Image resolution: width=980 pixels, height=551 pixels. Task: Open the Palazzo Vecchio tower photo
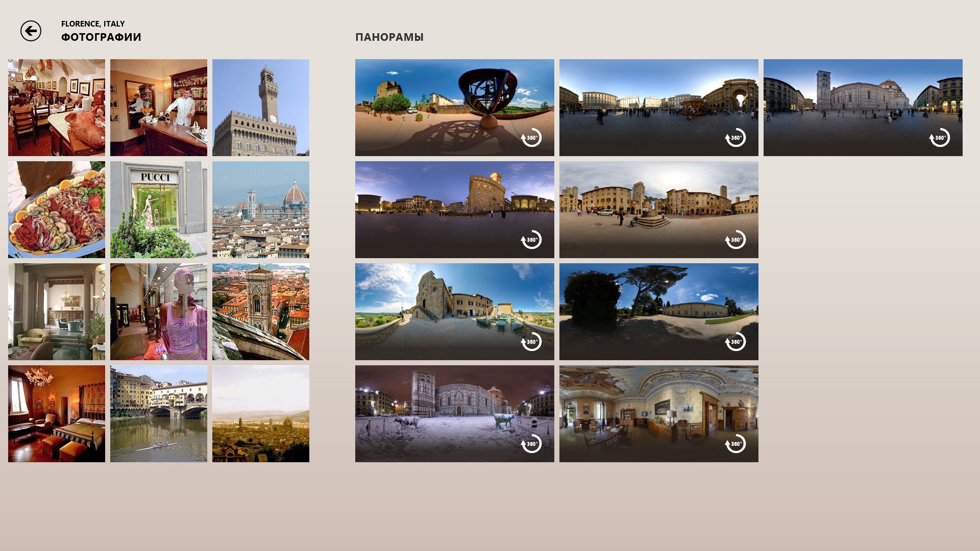(261, 108)
